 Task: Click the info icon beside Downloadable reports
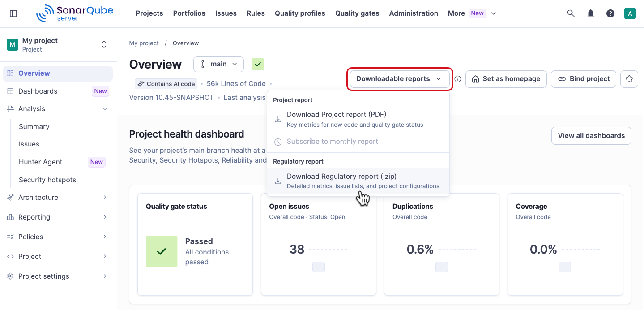point(458,79)
